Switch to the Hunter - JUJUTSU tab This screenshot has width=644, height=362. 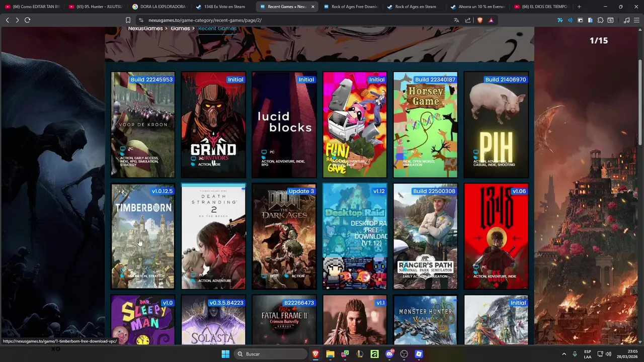pyautogui.click(x=96, y=7)
